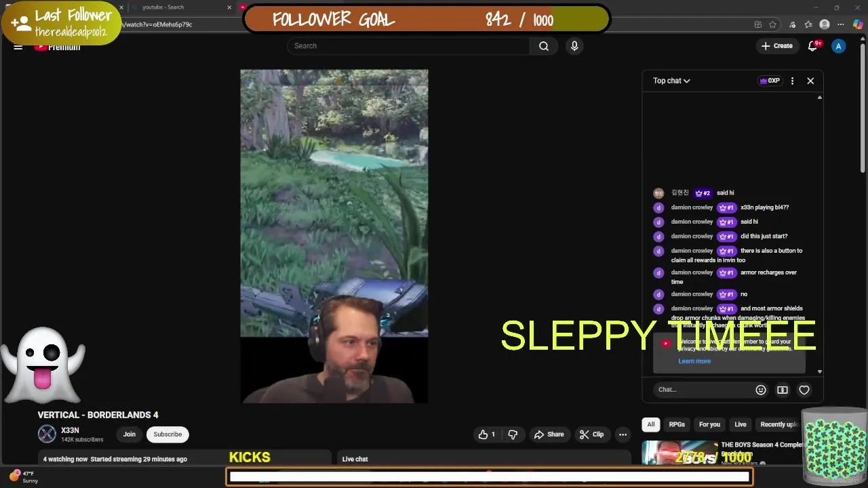Click the browser address bar URL
This screenshot has height=488, width=868.
point(157,24)
